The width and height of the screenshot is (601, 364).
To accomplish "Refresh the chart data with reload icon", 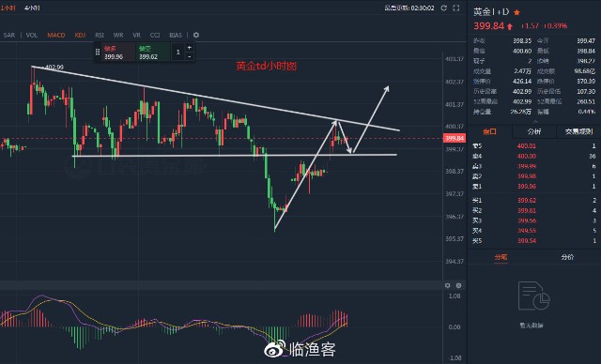I will (x=444, y=8).
